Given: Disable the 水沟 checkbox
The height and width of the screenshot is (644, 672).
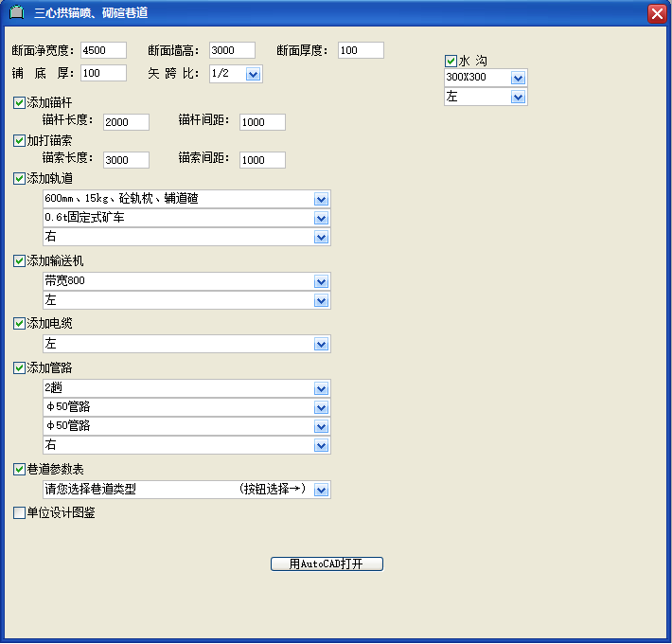Looking at the screenshot, I should pyautogui.click(x=451, y=62).
